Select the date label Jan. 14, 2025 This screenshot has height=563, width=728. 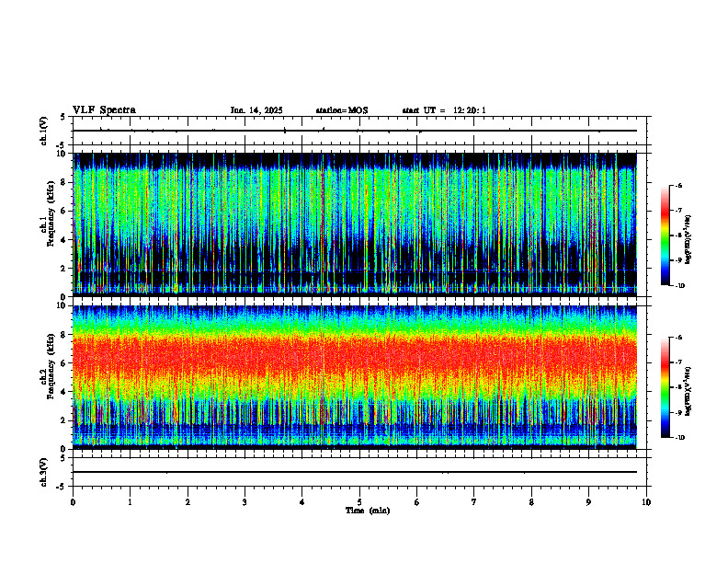pos(256,110)
